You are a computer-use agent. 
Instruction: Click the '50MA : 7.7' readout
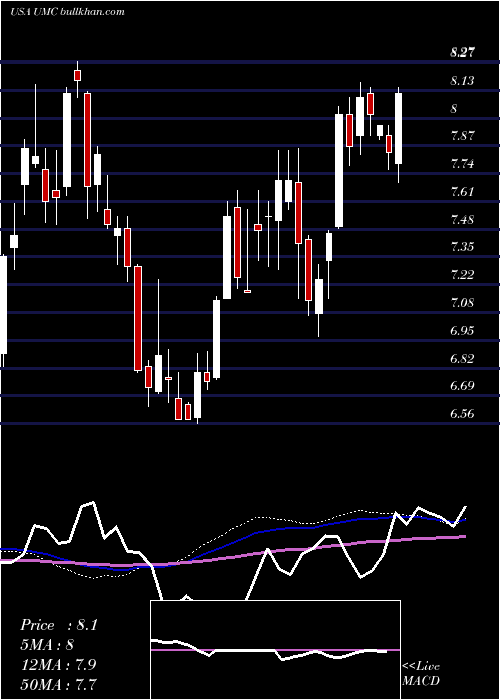tap(58, 684)
